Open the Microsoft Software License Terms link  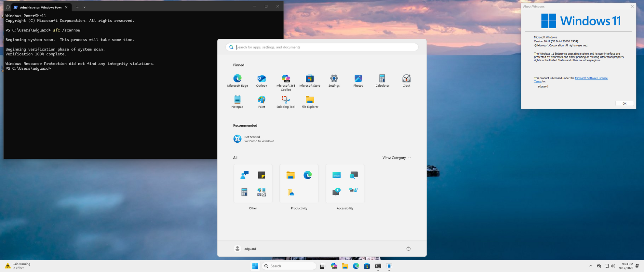[571, 80]
